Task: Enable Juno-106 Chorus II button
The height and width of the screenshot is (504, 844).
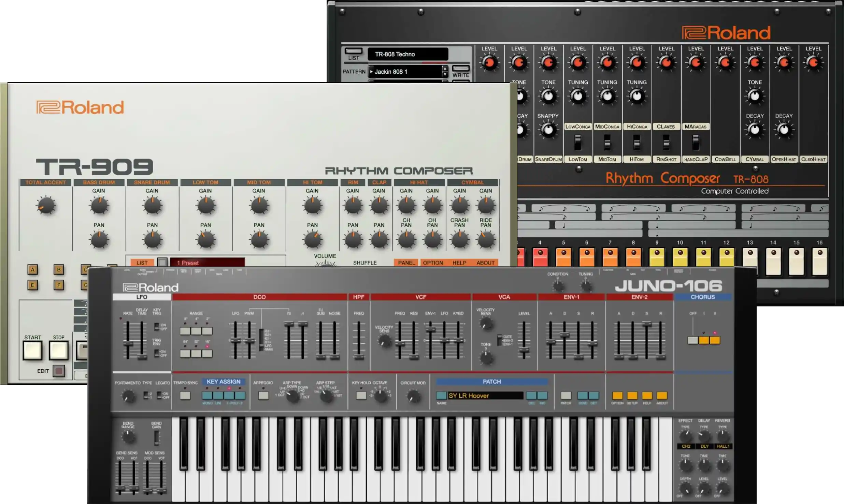Action: point(715,340)
